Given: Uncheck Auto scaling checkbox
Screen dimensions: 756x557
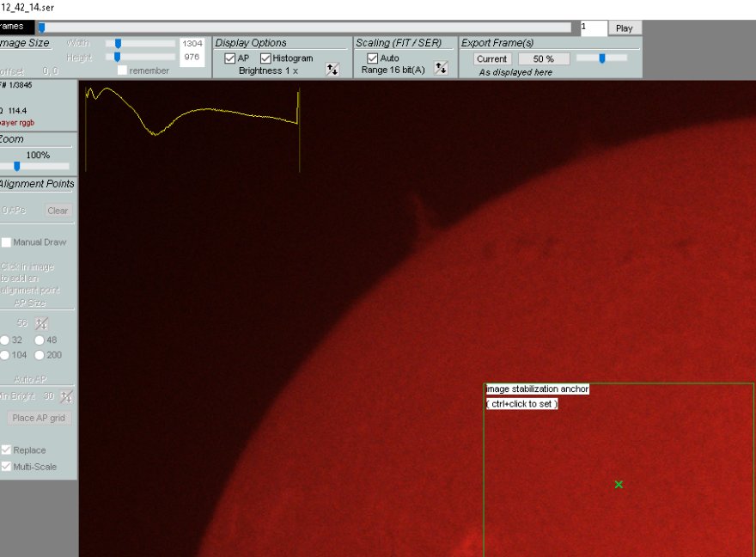Looking at the screenshot, I should click(x=373, y=58).
